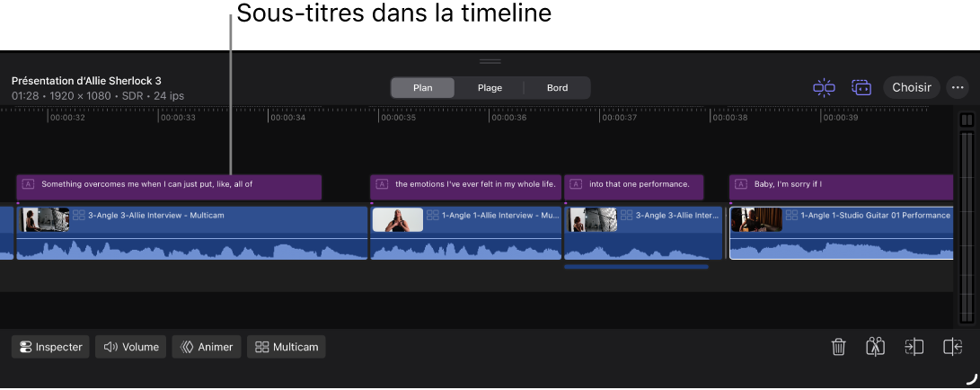Image resolution: width=980 pixels, height=390 pixels.
Task: Switch to the Plage segment
Action: pos(490,87)
